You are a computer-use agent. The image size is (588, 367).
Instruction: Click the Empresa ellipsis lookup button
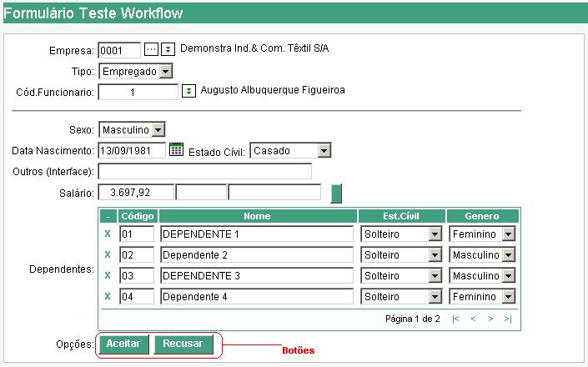click(151, 49)
